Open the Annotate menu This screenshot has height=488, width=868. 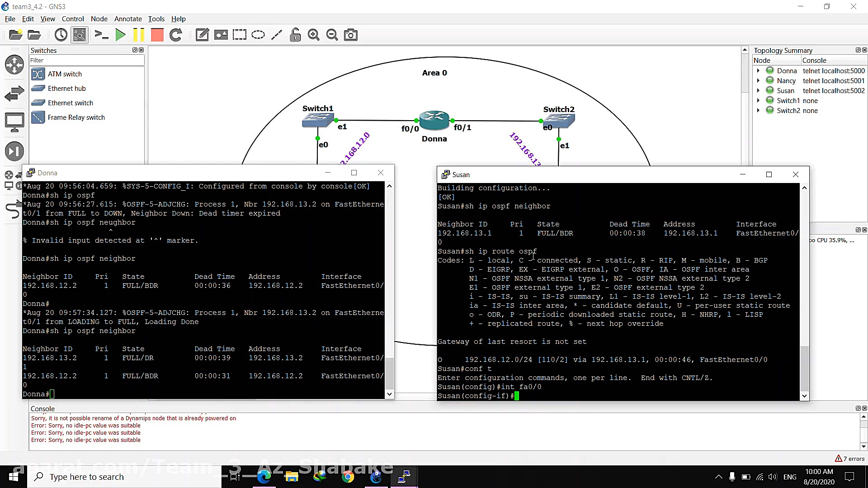tap(128, 19)
